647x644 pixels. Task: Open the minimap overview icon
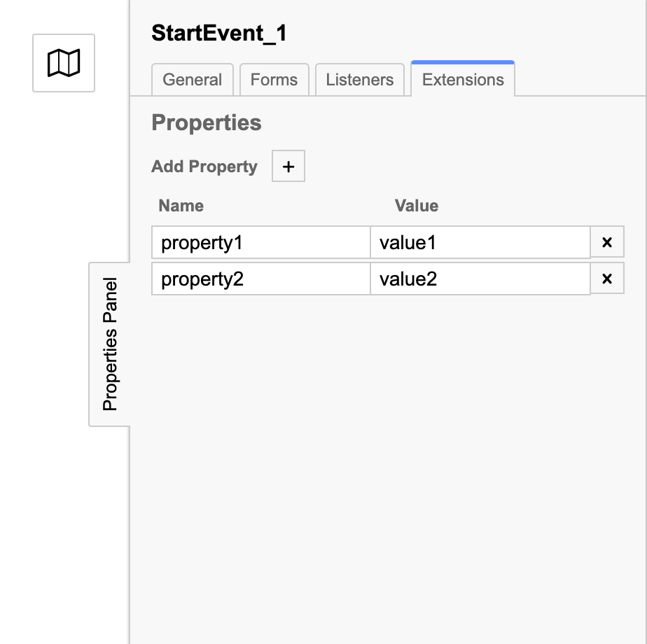pyautogui.click(x=63, y=62)
